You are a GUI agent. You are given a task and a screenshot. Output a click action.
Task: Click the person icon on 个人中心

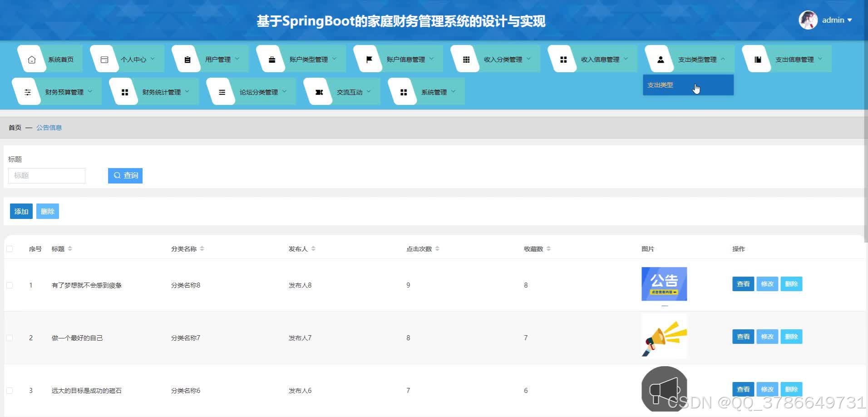pyautogui.click(x=104, y=58)
